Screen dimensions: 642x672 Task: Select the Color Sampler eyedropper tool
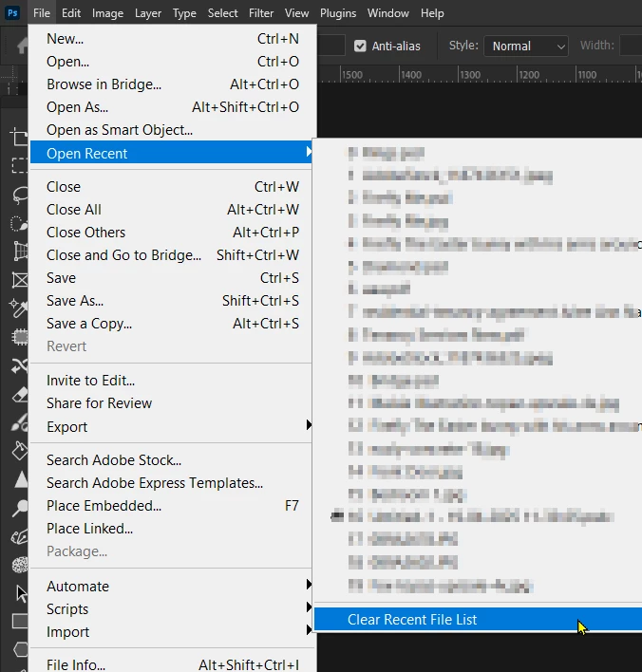click(19, 308)
